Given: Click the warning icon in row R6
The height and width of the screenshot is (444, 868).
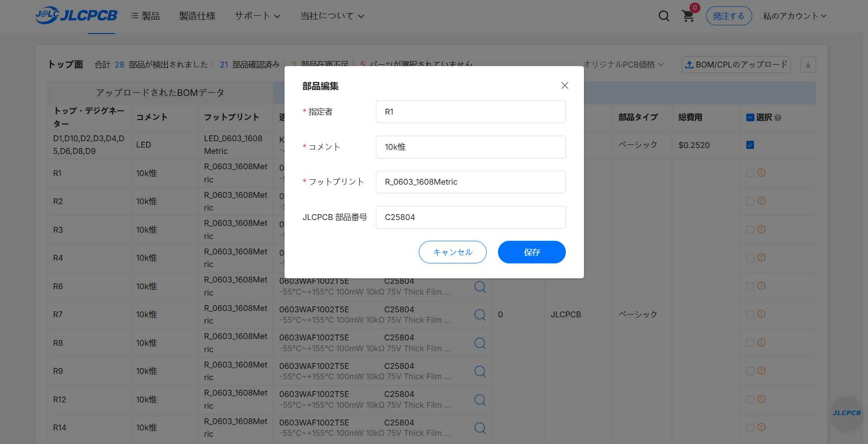Looking at the screenshot, I should tap(762, 286).
